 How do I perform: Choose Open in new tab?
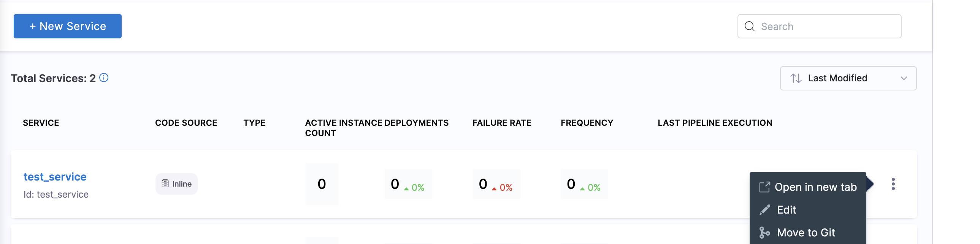[x=815, y=187]
